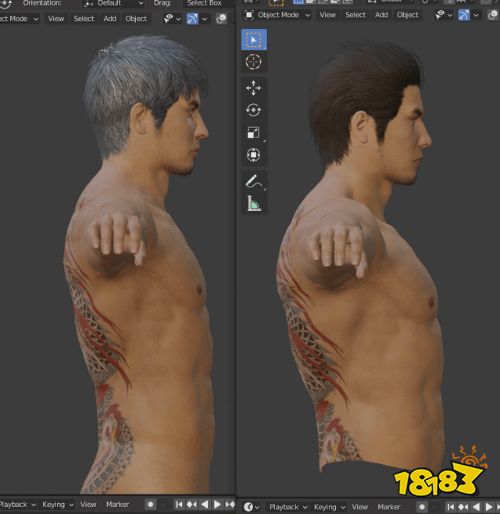This screenshot has height=514, width=500.
Task: Activate the 3D Cursor tool
Action: pyautogui.click(x=254, y=62)
